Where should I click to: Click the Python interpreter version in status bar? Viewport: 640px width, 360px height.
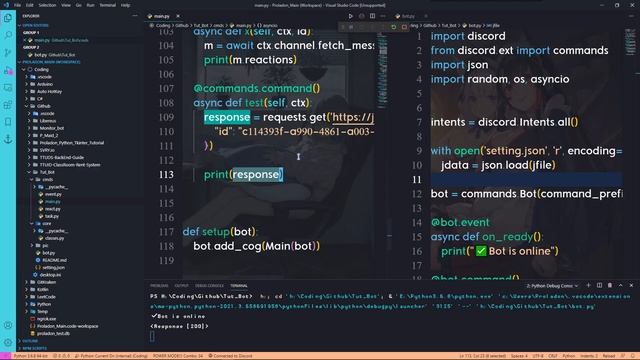click(x=31, y=356)
